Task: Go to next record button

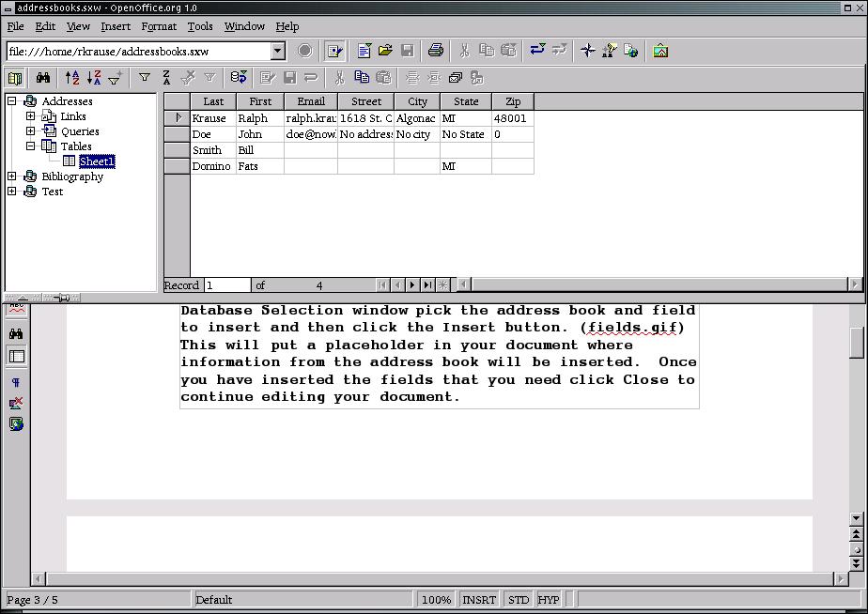Action: click(411, 284)
